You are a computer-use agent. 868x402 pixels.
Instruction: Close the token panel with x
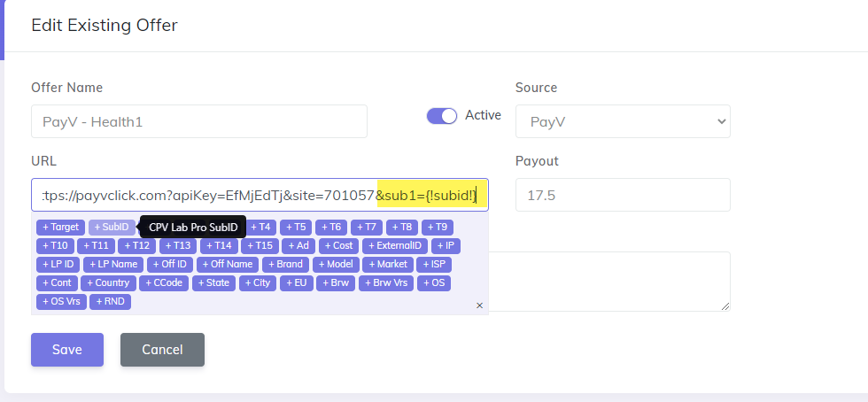coord(479,305)
